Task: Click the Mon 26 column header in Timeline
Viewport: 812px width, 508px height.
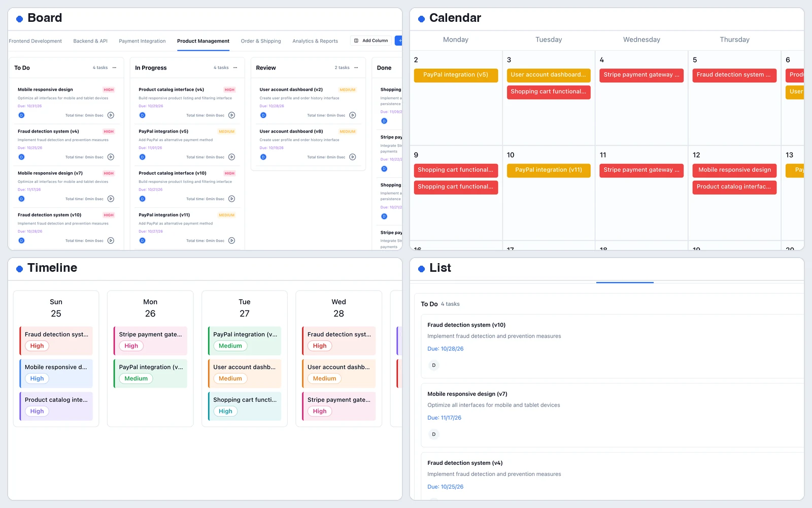Action: [x=150, y=308]
